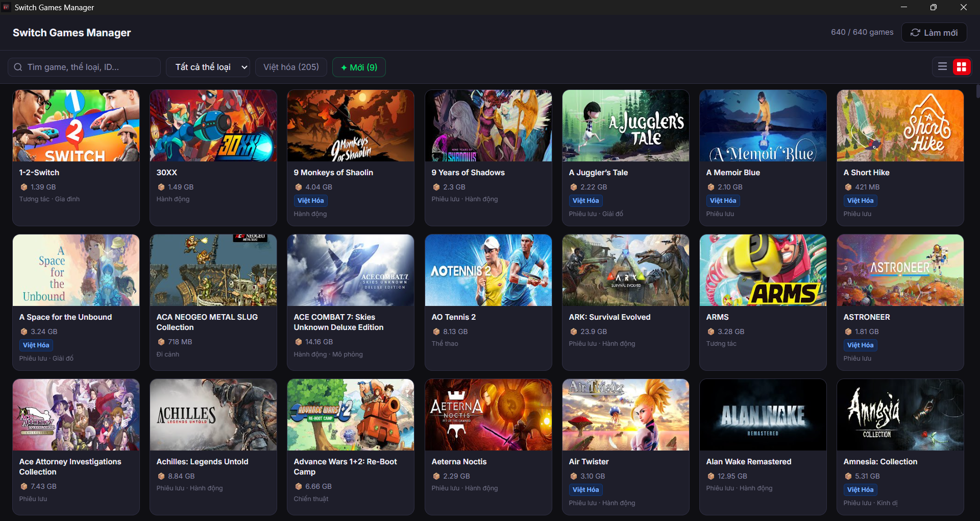Click the Tương tác · Gia đình genre text
This screenshot has width=980, height=521.
coord(50,199)
